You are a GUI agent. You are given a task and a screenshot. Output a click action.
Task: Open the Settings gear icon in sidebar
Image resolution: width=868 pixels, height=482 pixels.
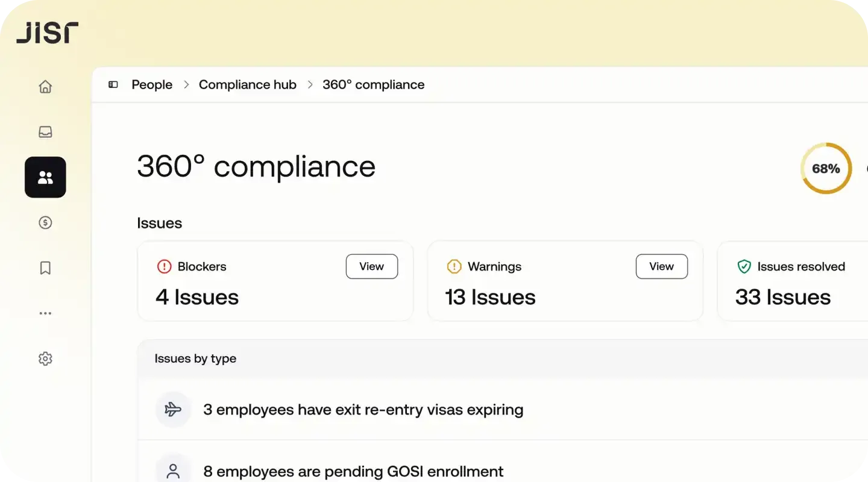45,358
